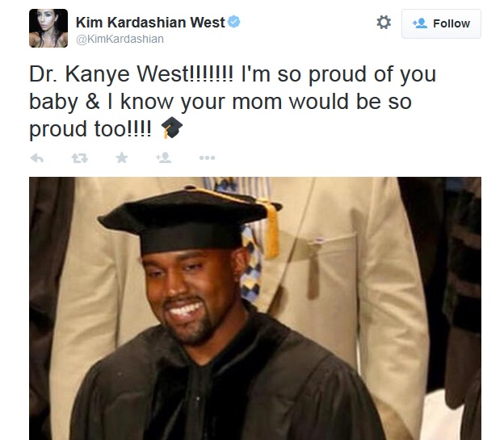The image size is (504, 440).
Task: Open the profile avatar picture
Action: (48, 28)
